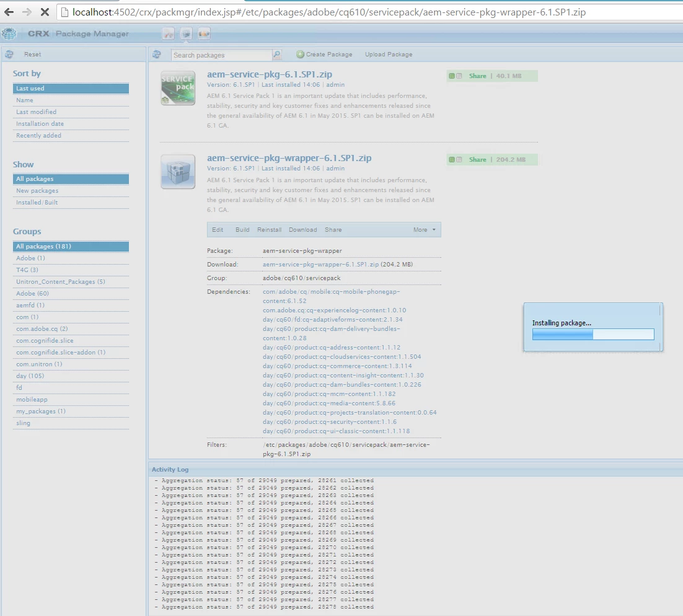Open CRXDE Lite from header icons

point(168,33)
